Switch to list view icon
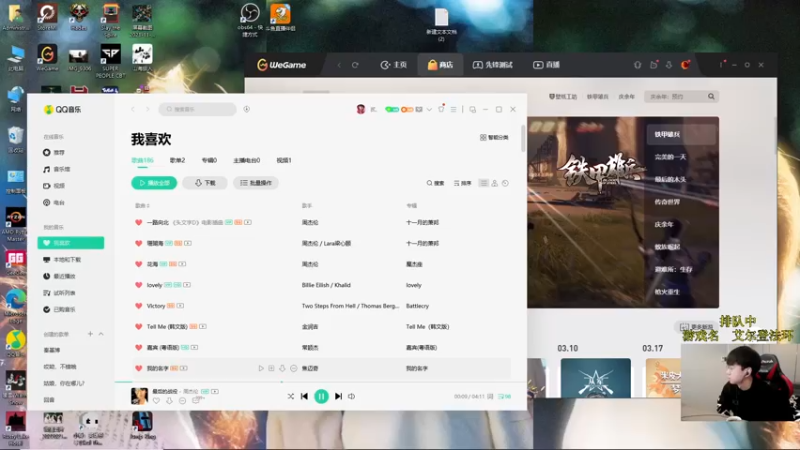This screenshot has height=450, width=800. (484, 183)
